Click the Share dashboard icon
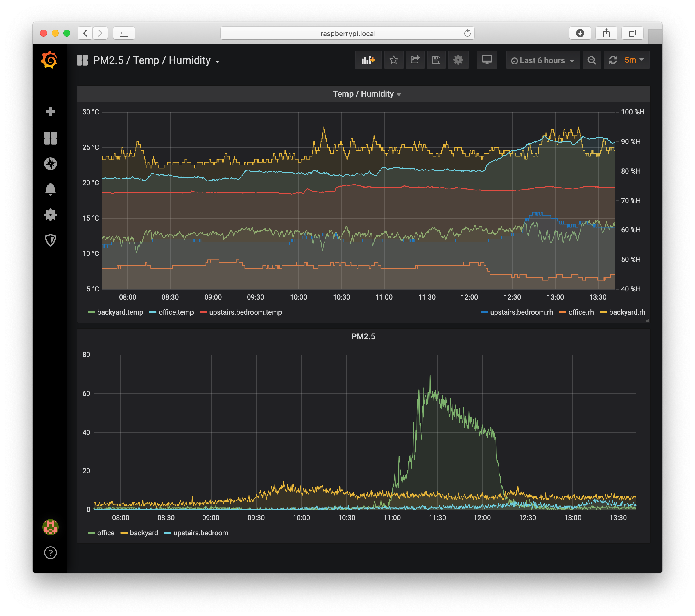Viewport: 695px width, 616px height. 415,60
